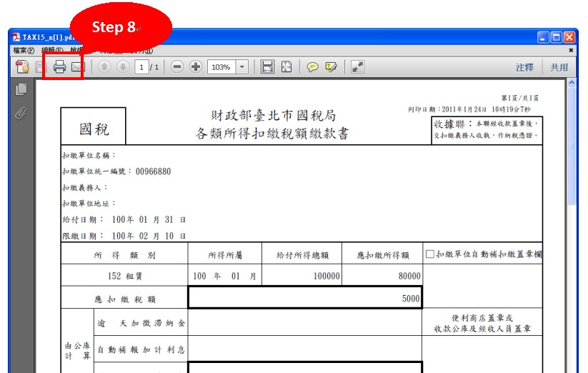Click the print date 2011年1月24日 line
The image size is (588, 373).
tap(469, 109)
